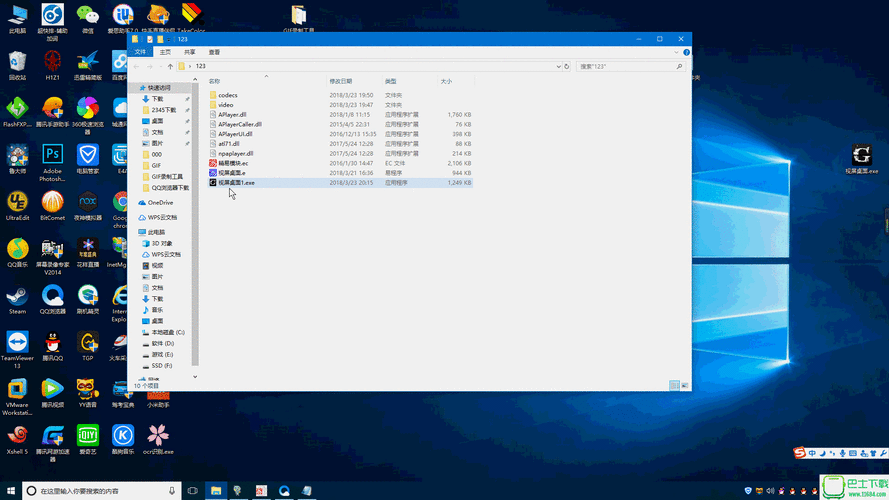Click the search 123 input box
889x500 pixels.
630,66
